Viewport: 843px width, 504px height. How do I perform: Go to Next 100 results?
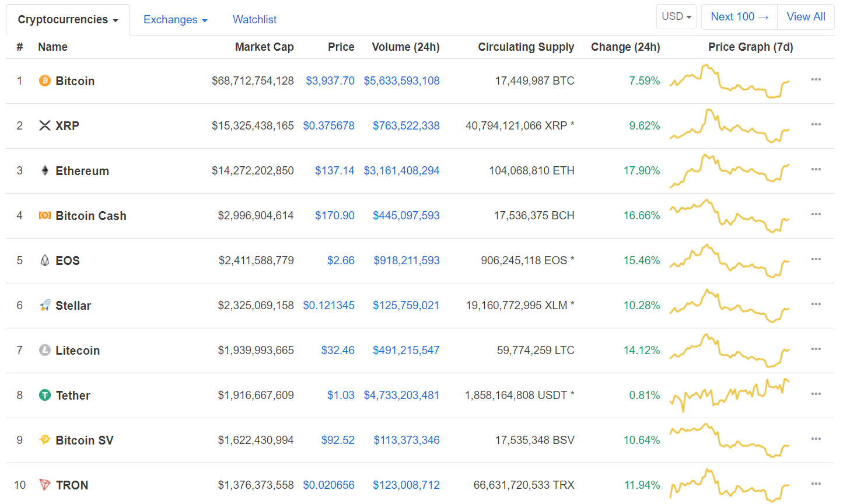tap(739, 17)
